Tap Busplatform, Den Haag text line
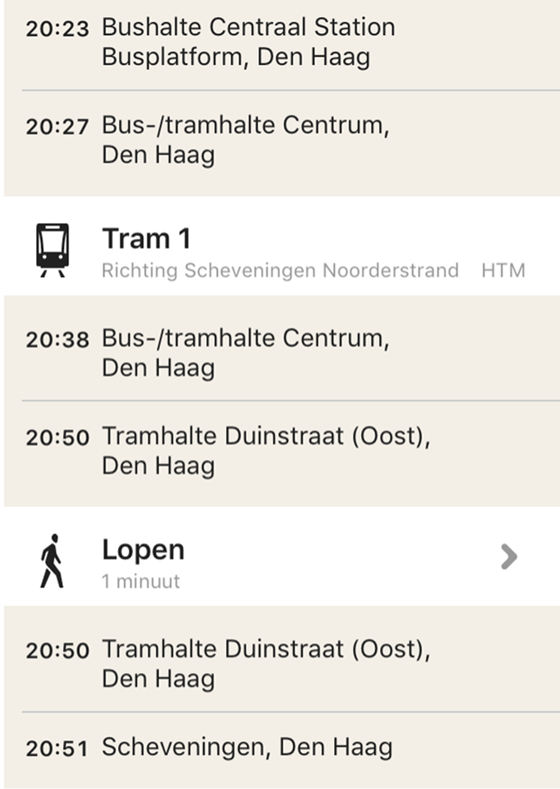 point(236,56)
